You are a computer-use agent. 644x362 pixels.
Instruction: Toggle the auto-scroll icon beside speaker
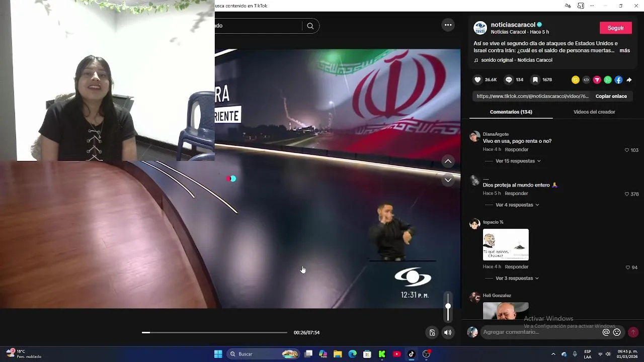point(432,332)
